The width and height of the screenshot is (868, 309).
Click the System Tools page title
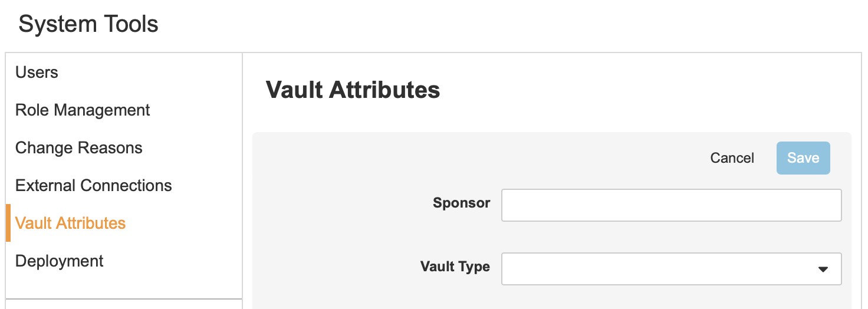click(x=88, y=24)
